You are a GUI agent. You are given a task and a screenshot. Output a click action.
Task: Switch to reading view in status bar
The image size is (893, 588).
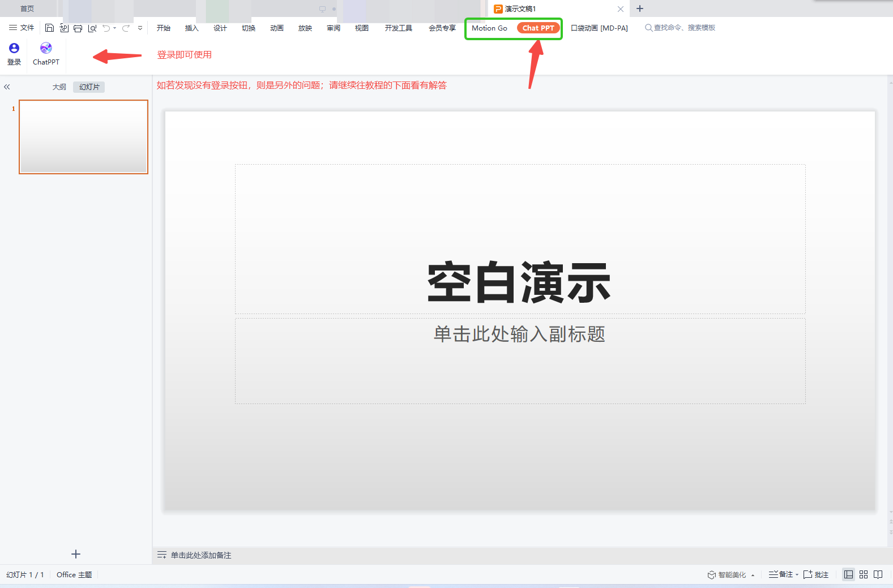[x=878, y=574]
